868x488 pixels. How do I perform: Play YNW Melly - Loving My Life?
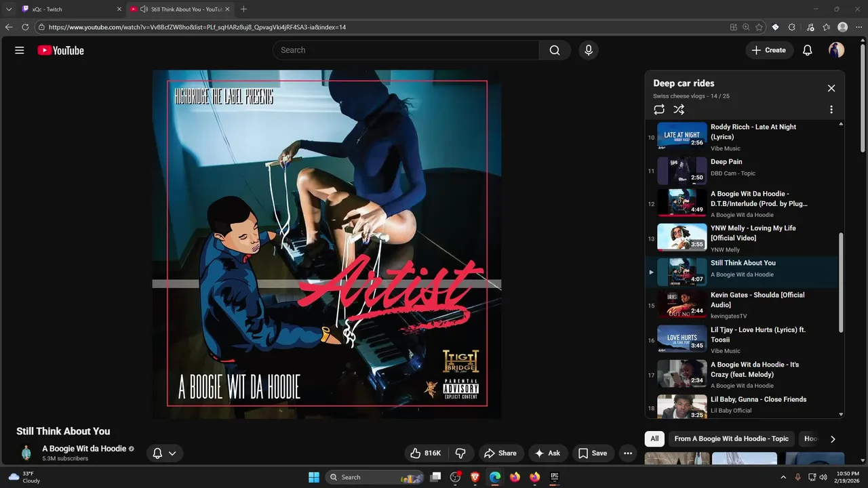click(743, 239)
